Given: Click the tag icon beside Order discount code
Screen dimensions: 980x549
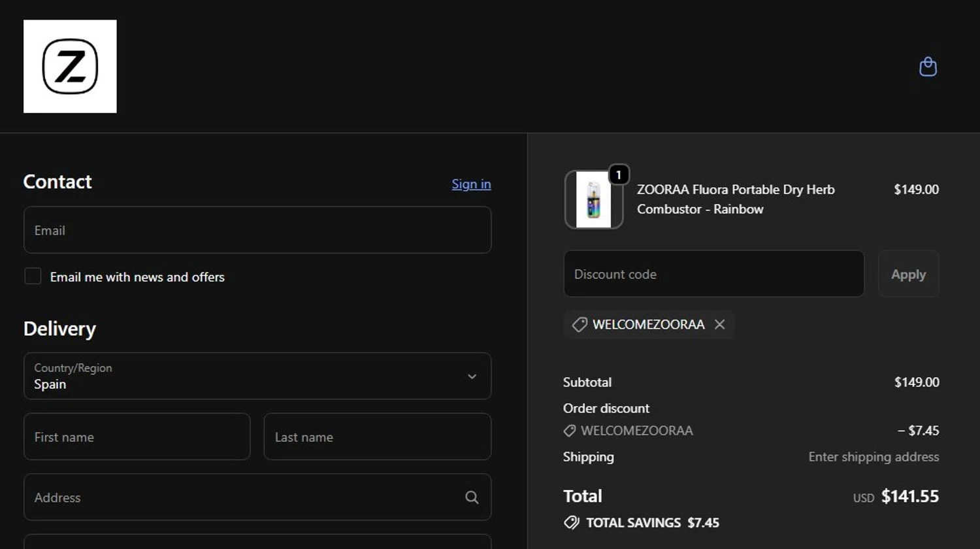Looking at the screenshot, I should [570, 431].
